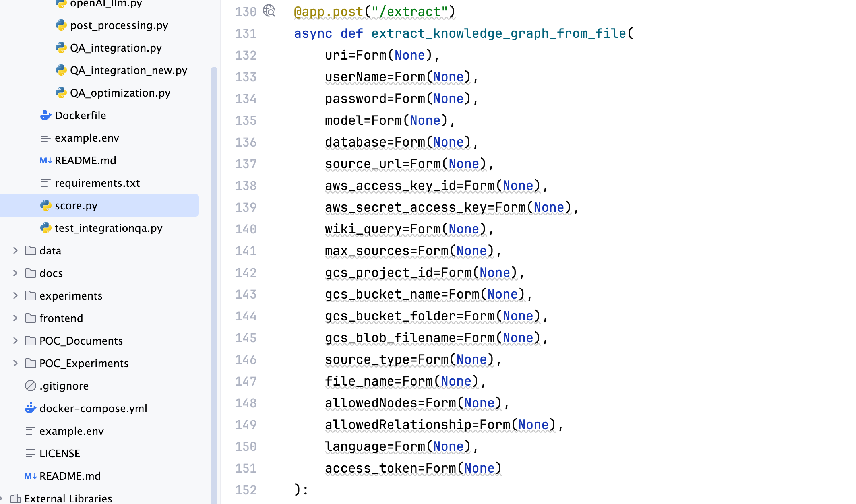856x504 pixels.
Task: Click the Python icon beside QA_integration_new.py
Action: tap(61, 70)
